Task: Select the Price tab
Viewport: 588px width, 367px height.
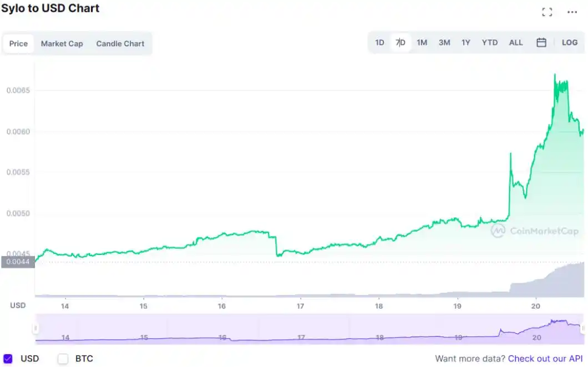Action: (x=18, y=43)
